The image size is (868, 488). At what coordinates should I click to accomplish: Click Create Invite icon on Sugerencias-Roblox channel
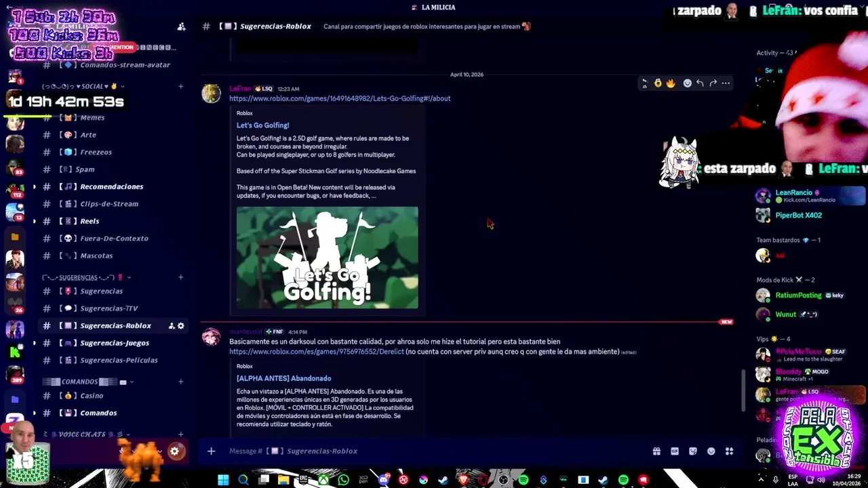(172, 326)
